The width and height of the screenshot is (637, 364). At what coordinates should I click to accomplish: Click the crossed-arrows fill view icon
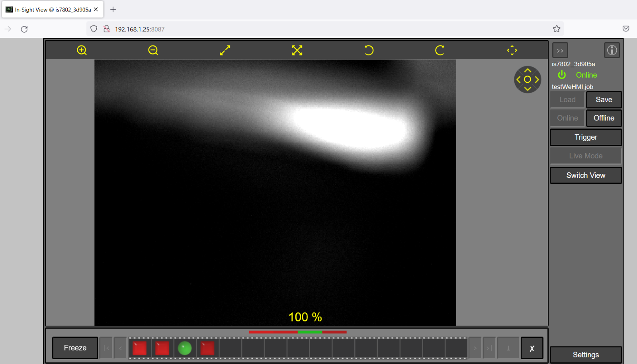297,50
